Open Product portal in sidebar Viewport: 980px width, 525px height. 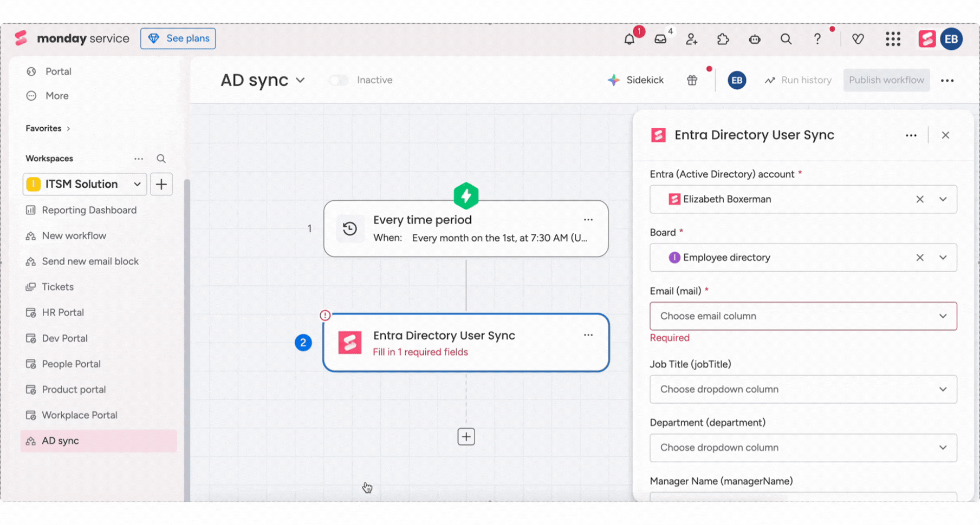pyautogui.click(x=74, y=389)
